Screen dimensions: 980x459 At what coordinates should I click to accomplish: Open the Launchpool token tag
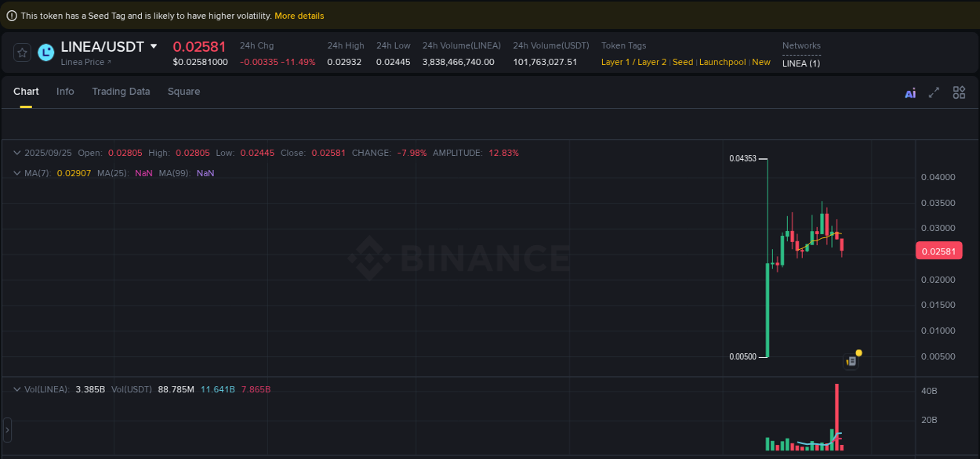pos(722,62)
